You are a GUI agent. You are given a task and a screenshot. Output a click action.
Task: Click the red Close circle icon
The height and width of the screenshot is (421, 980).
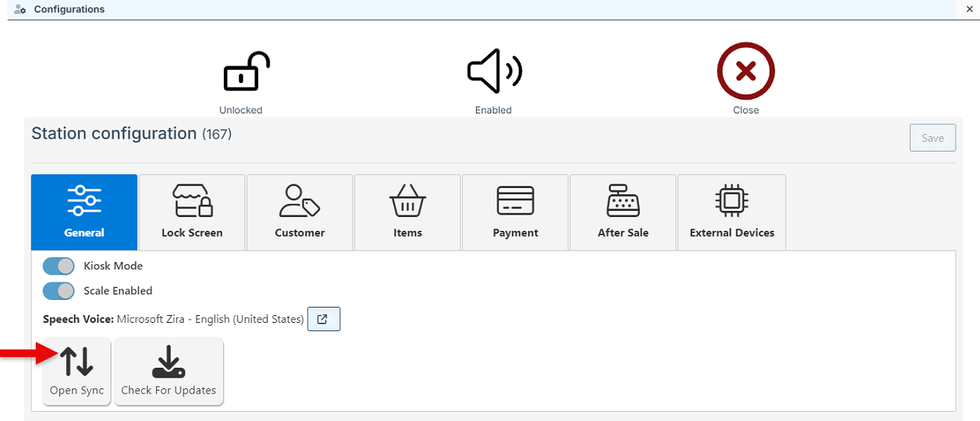click(745, 72)
